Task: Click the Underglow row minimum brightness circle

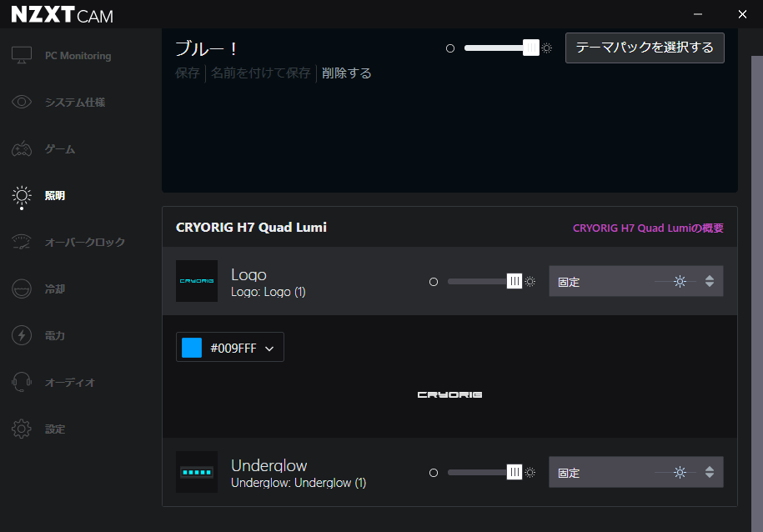Action: click(434, 473)
